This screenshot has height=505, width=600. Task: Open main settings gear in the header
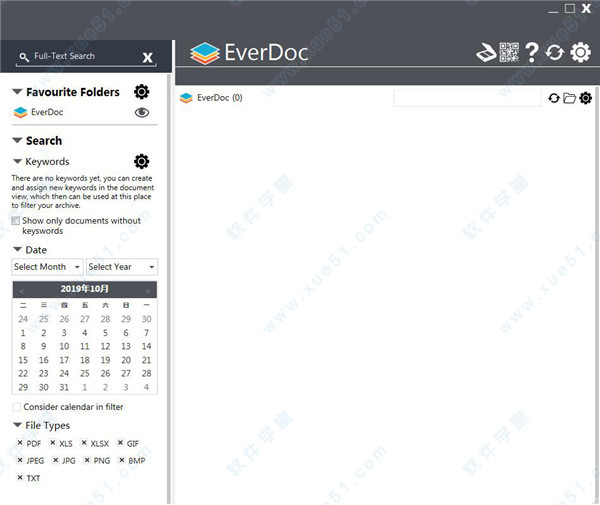coord(580,52)
